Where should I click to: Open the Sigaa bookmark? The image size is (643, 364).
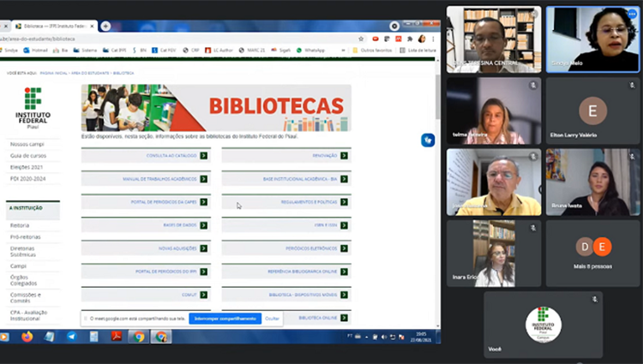(x=281, y=51)
